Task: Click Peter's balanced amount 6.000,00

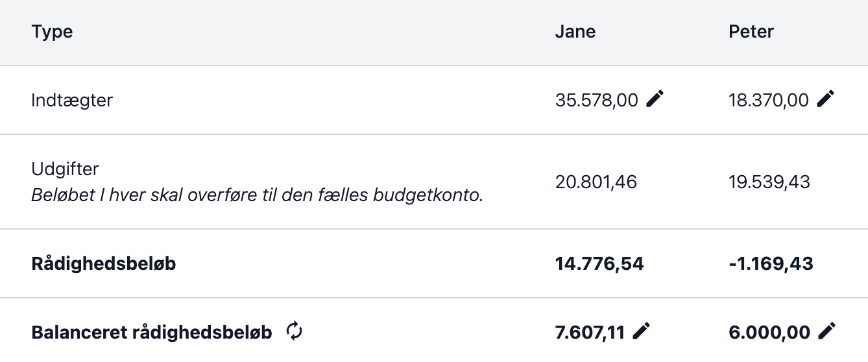Action: (769, 333)
